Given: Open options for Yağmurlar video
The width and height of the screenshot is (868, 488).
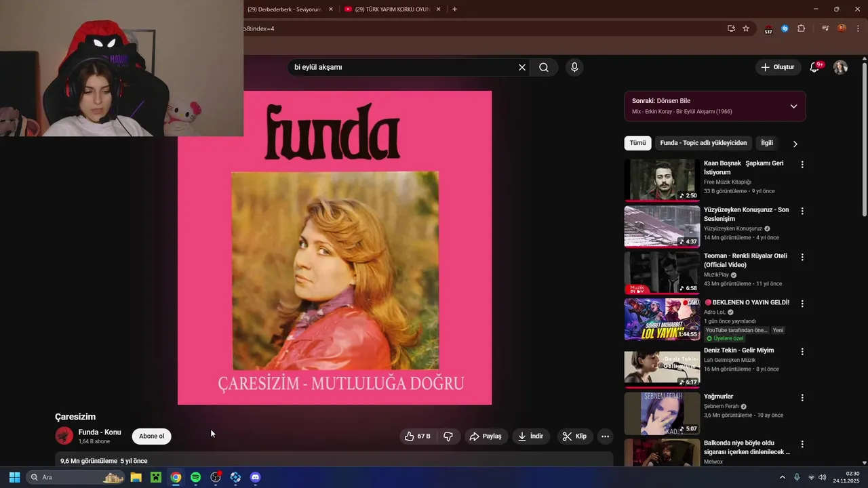Looking at the screenshot, I should click(802, 398).
